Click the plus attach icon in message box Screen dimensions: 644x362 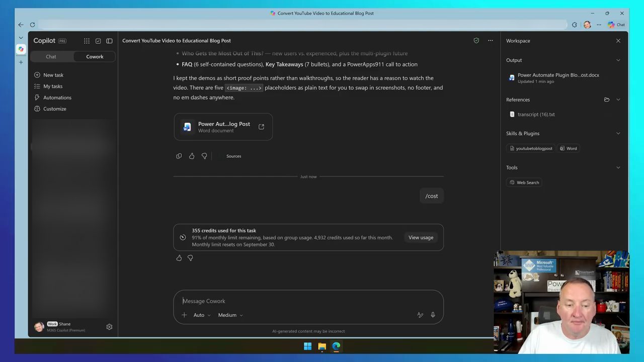point(184,315)
